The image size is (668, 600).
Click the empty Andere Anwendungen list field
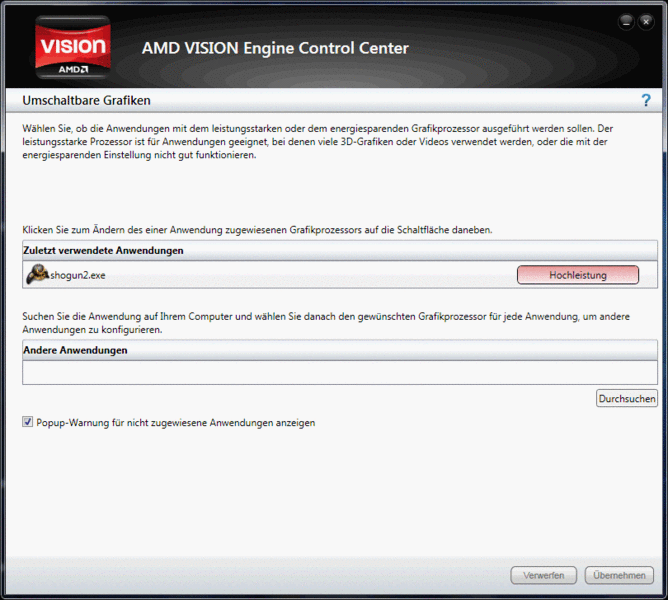pyautogui.click(x=339, y=372)
